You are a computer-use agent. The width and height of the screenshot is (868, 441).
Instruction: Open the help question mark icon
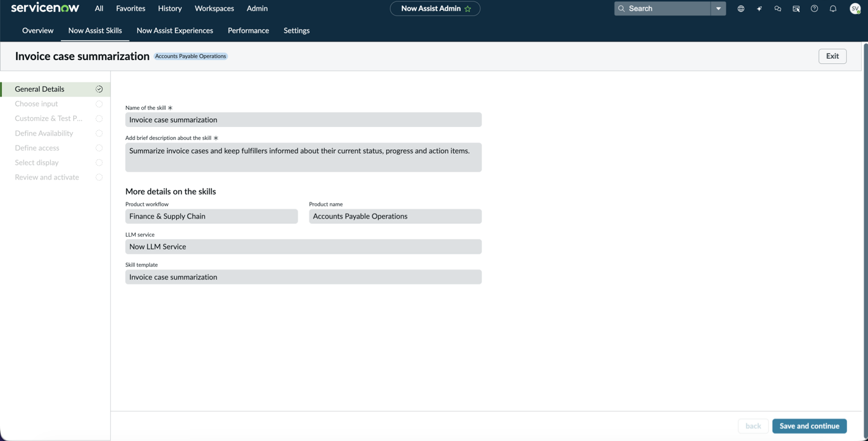[x=815, y=9]
